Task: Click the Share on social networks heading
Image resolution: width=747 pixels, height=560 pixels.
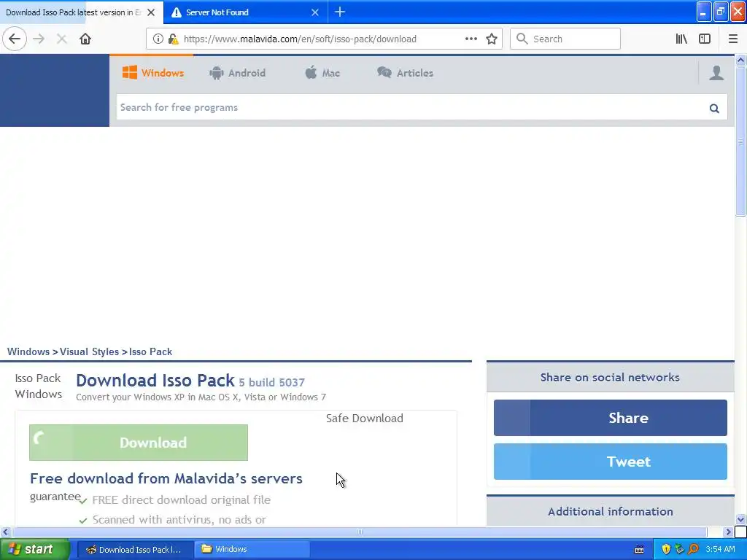Action: (x=610, y=377)
